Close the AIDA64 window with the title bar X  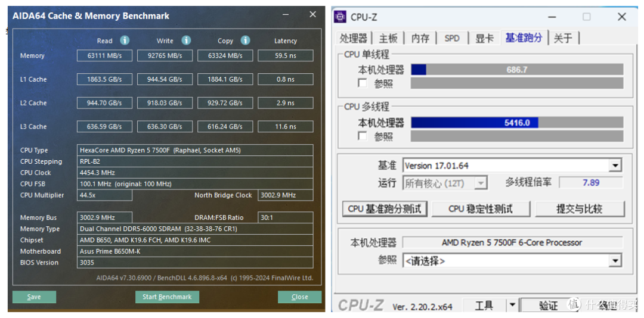click(312, 14)
